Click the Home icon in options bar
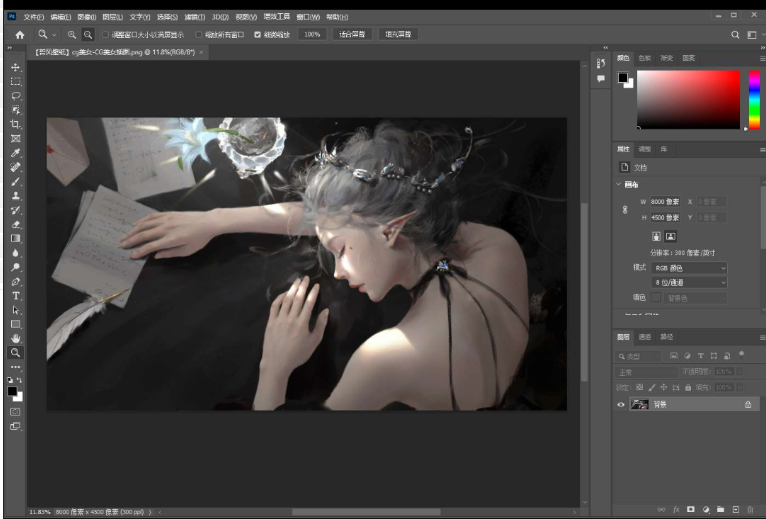The height and width of the screenshot is (519, 766). pos(19,34)
